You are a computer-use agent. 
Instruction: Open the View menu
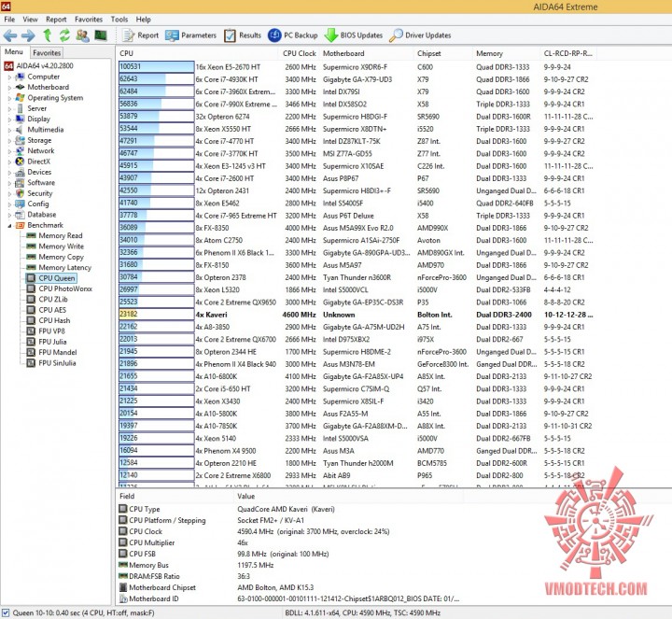pos(30,20)
